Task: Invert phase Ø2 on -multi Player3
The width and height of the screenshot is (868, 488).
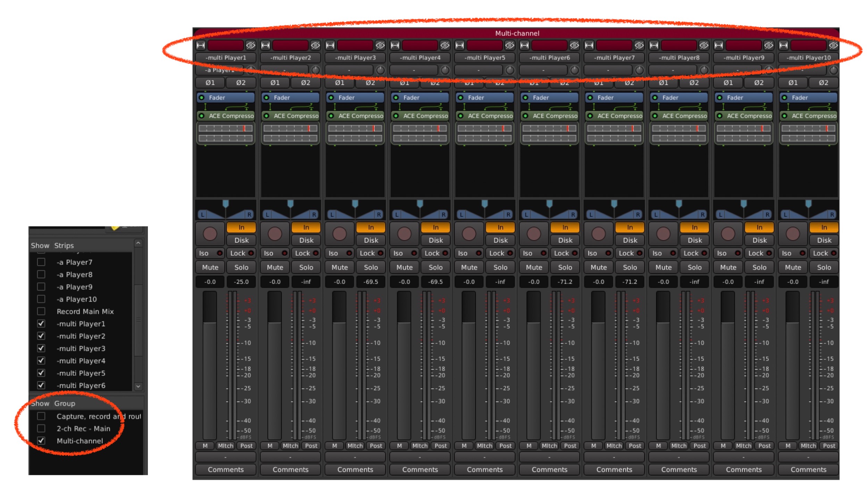Action: coord(370,83)
